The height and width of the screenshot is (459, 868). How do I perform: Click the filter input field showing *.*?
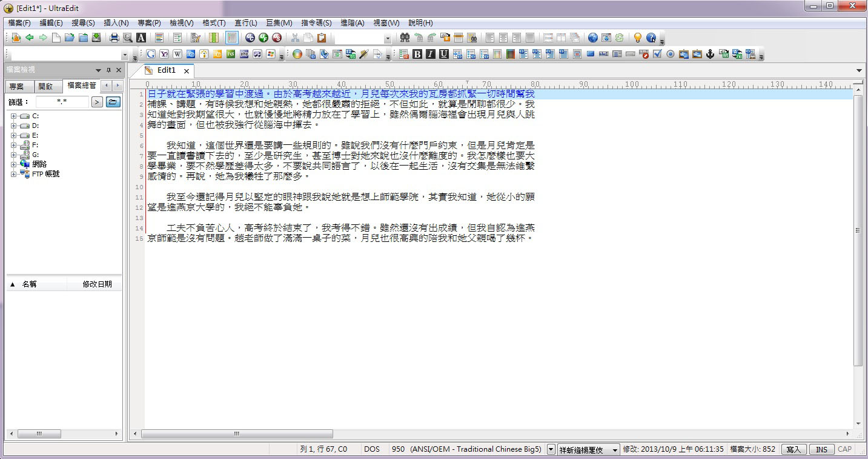62,102
